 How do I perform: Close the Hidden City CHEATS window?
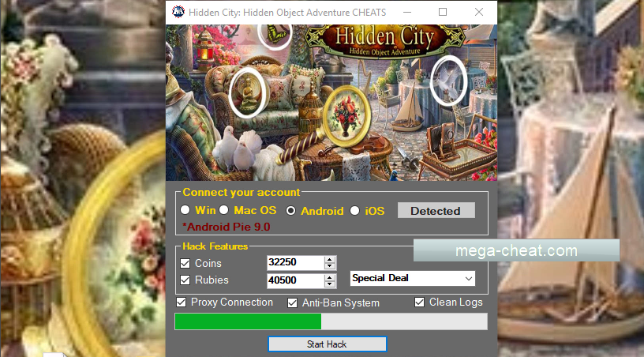[x=479, y=13]
